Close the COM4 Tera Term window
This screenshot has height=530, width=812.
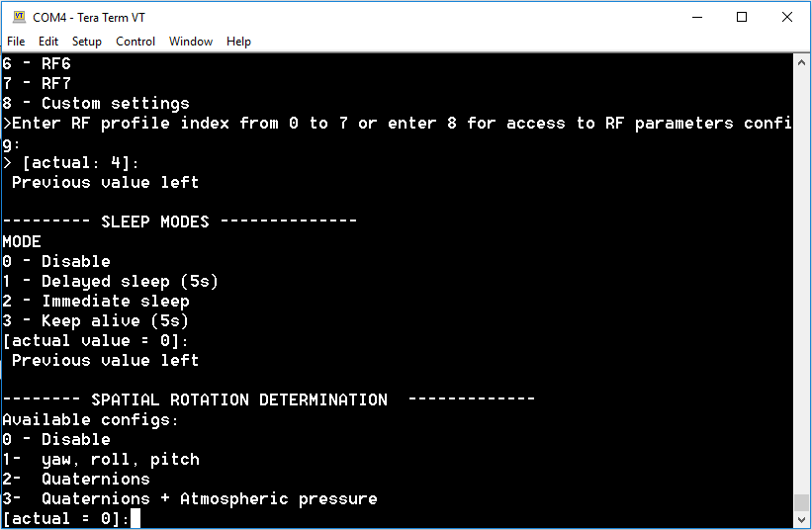click(786, 17)
